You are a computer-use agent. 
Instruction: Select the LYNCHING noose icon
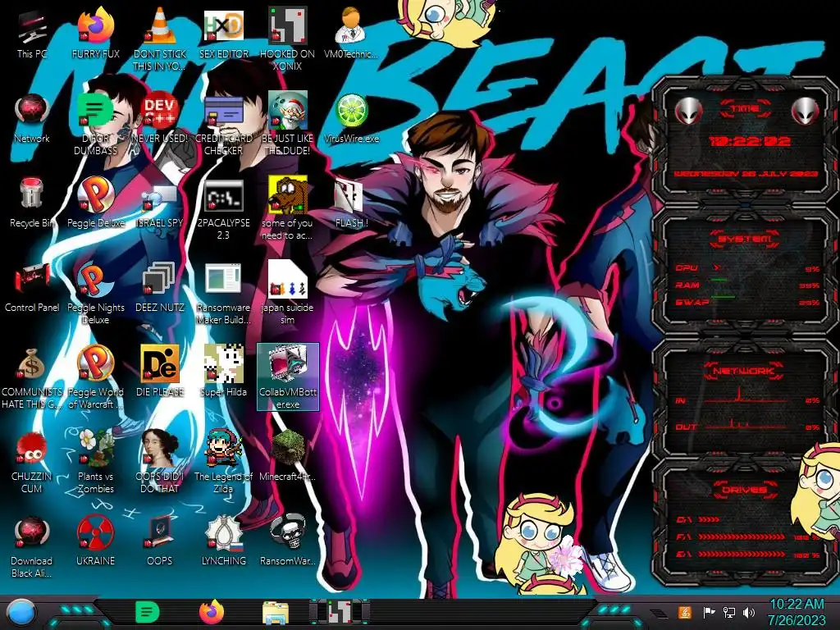(224, 541)
